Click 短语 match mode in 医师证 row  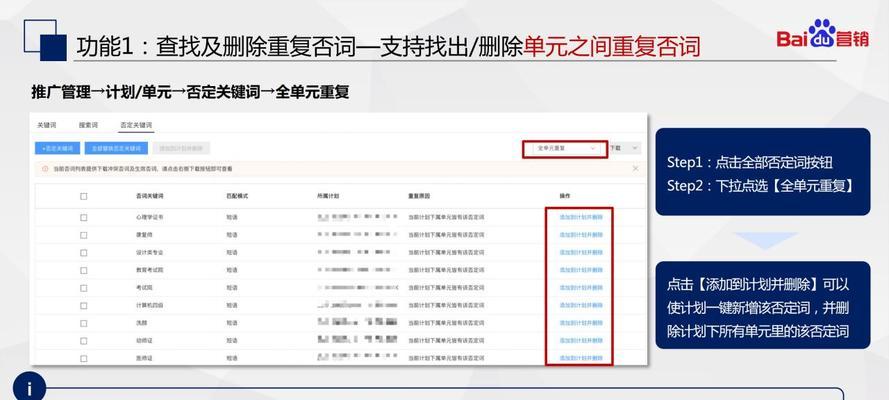[x=231, y=359]
